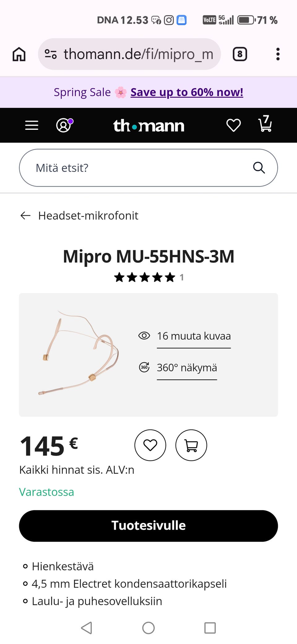This screenshot has width=297, height=644.
Task: View 16 muuta kuvaa
Action: pyautogui.click(x=194, y=336)
